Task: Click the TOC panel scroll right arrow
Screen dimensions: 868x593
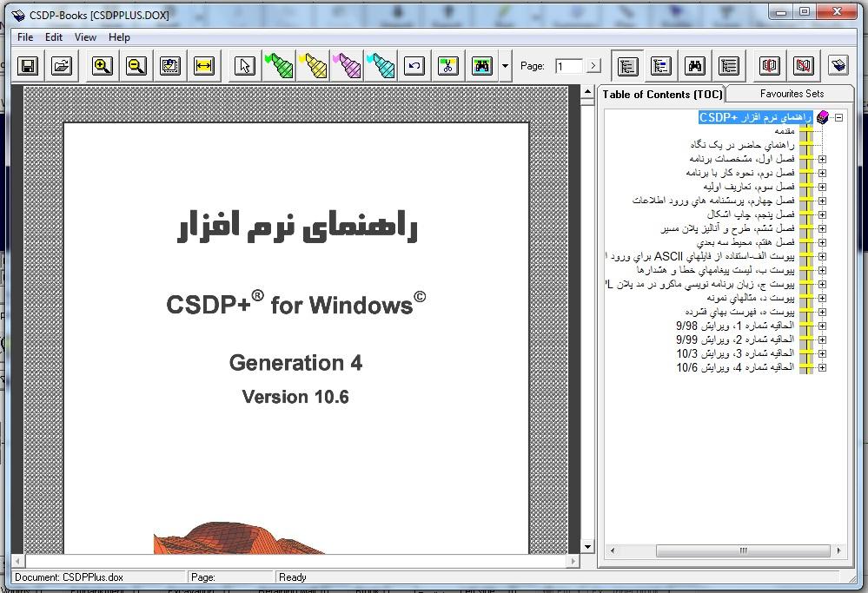Action: point(838,550)
